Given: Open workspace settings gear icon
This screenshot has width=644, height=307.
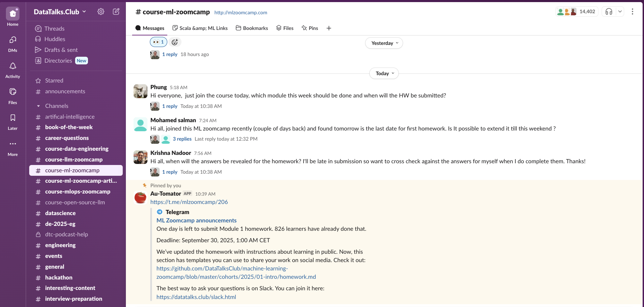Looking at the screenshot, I should coord(101,11).
